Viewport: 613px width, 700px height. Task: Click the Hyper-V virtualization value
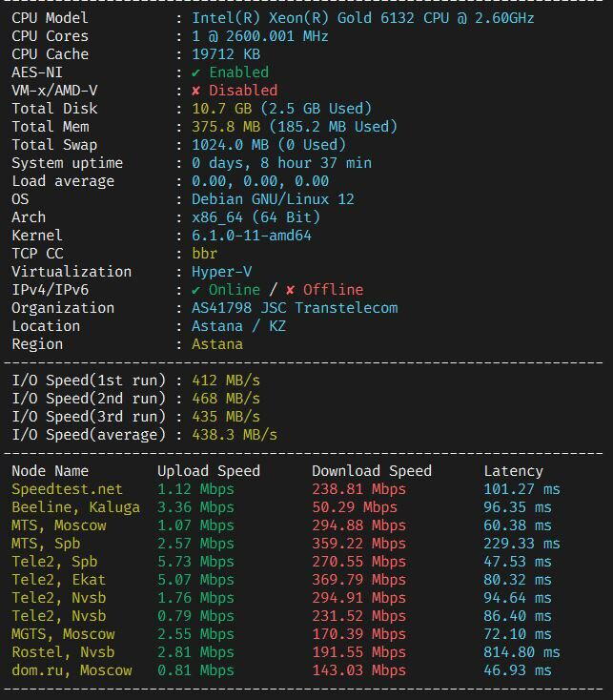[x=221, y=272]
